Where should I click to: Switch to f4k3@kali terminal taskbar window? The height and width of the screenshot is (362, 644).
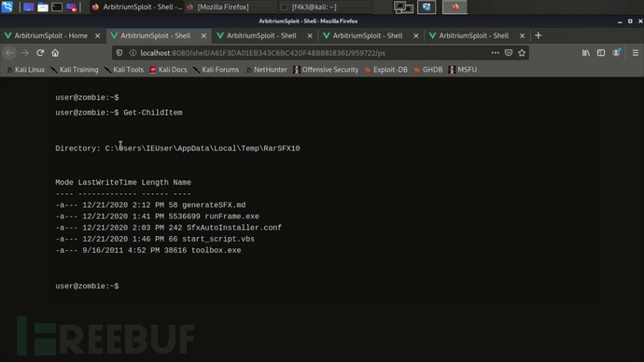tap(326, 7)
